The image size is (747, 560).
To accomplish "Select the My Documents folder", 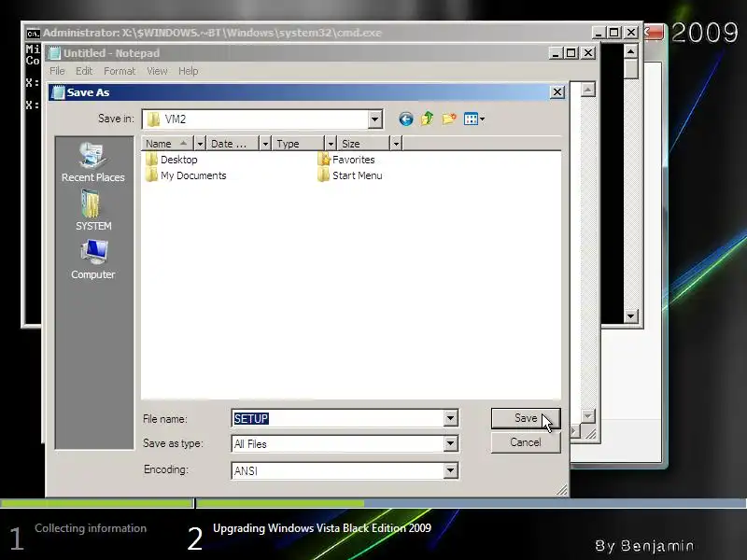I will 186,175.
